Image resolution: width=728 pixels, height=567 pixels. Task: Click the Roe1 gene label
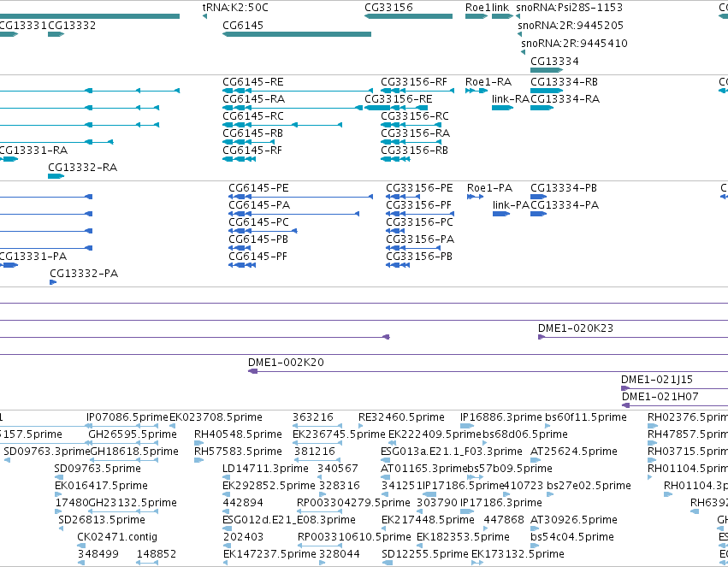tap(477, 8)
